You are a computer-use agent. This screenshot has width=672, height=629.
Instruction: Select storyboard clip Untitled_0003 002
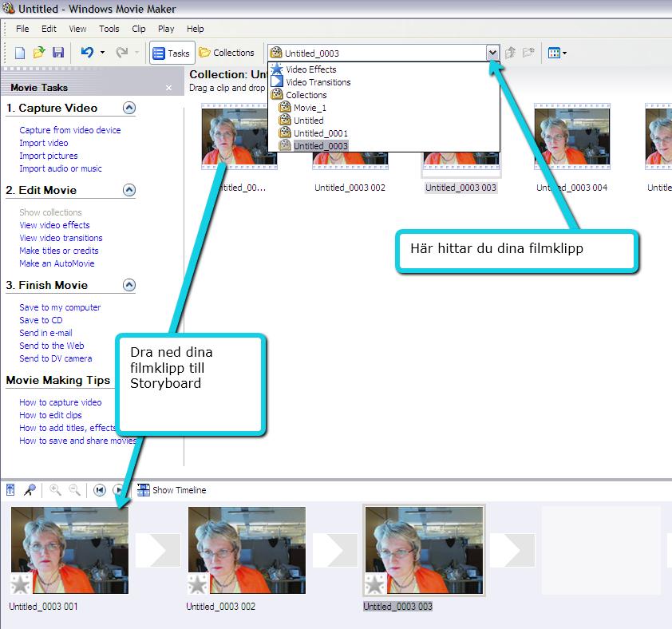(x=247, y=551)
